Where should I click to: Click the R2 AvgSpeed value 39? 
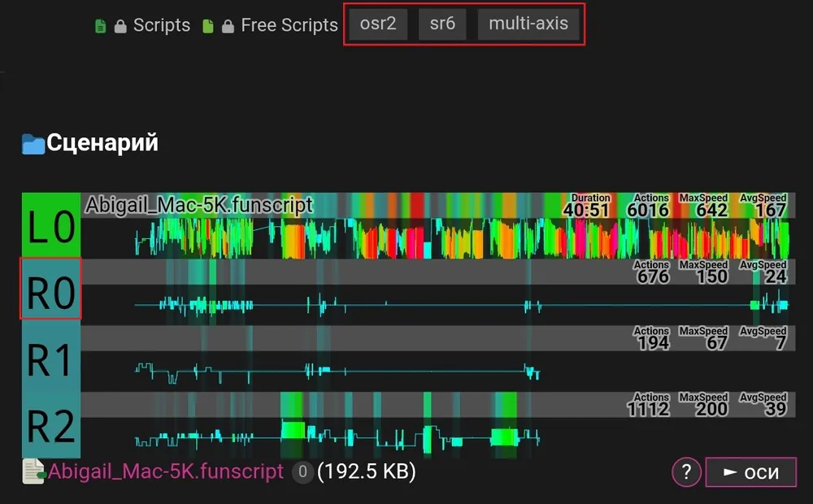pos(776,409)
